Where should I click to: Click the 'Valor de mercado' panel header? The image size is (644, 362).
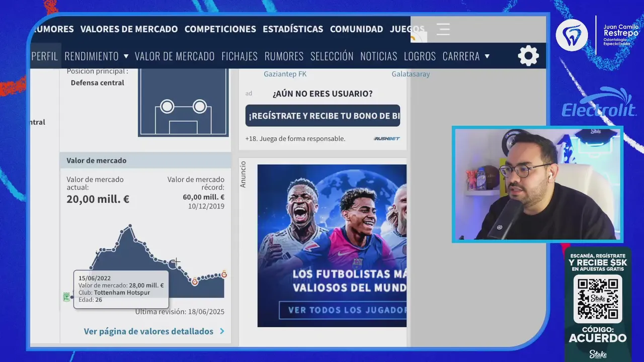click(145, 160)
